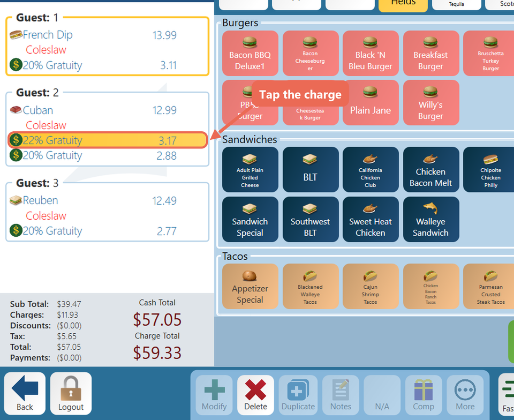
Task: Add a Breakfast Burger
Action: [430, 54]
